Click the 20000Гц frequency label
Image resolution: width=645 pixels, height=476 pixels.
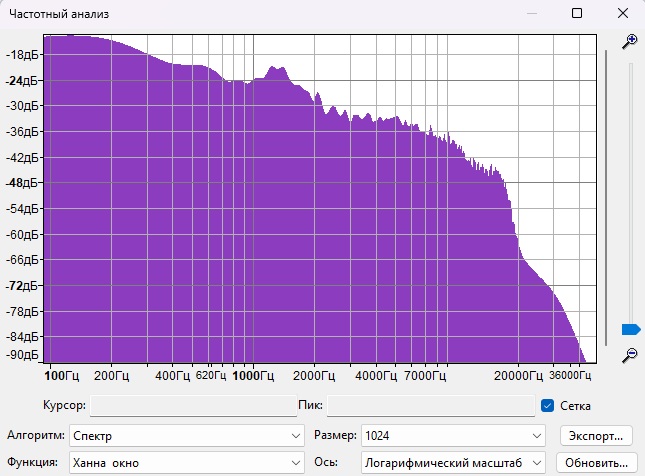[518, 376]
